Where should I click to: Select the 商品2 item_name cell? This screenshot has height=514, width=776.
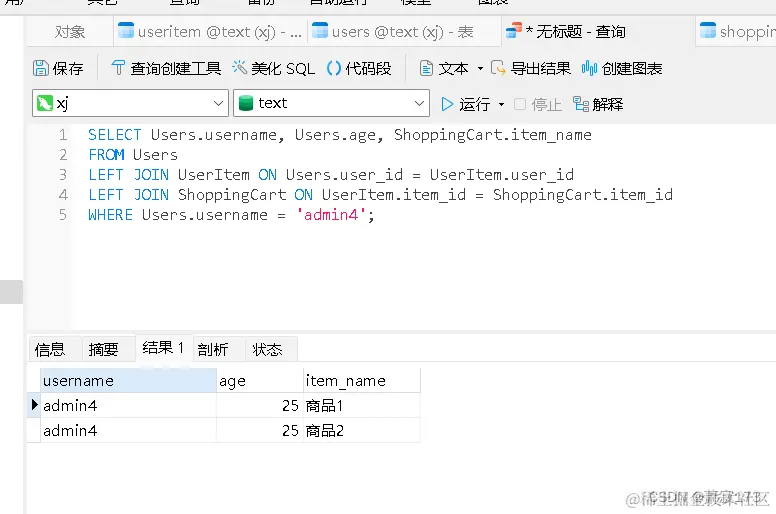tap(362, 430)
